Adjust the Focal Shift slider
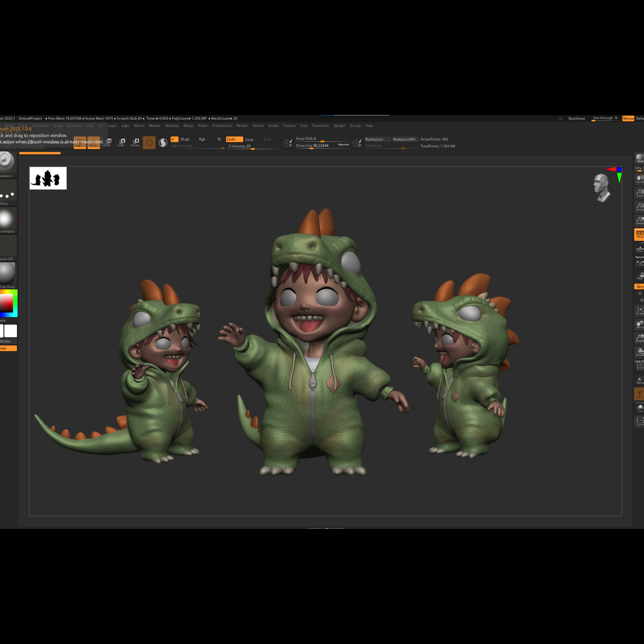This screenshot has height=644, width=644. pos(322,139)
